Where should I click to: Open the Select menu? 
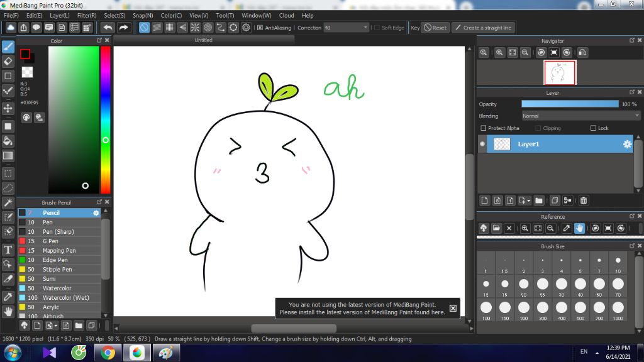pos(114,15)
